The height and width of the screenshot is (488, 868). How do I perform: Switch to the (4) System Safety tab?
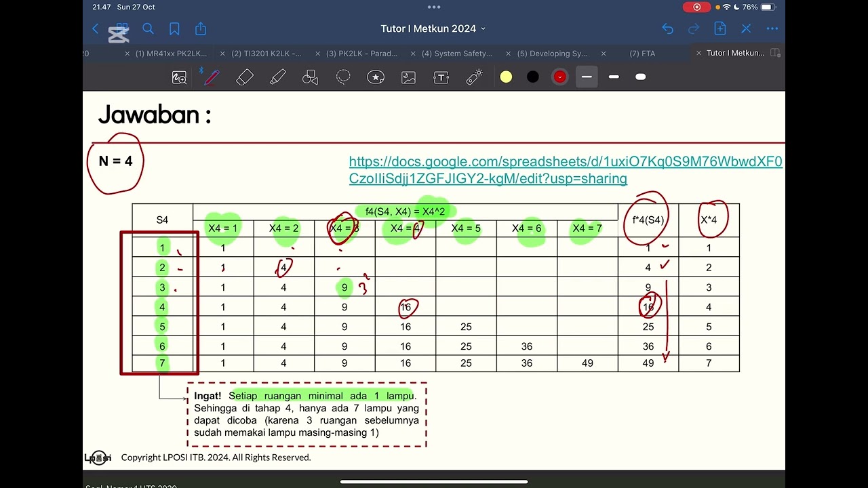457,54
